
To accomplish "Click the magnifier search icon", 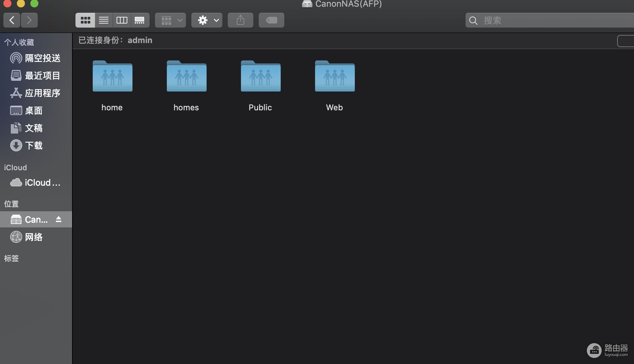I will click(x=473, y=21).
